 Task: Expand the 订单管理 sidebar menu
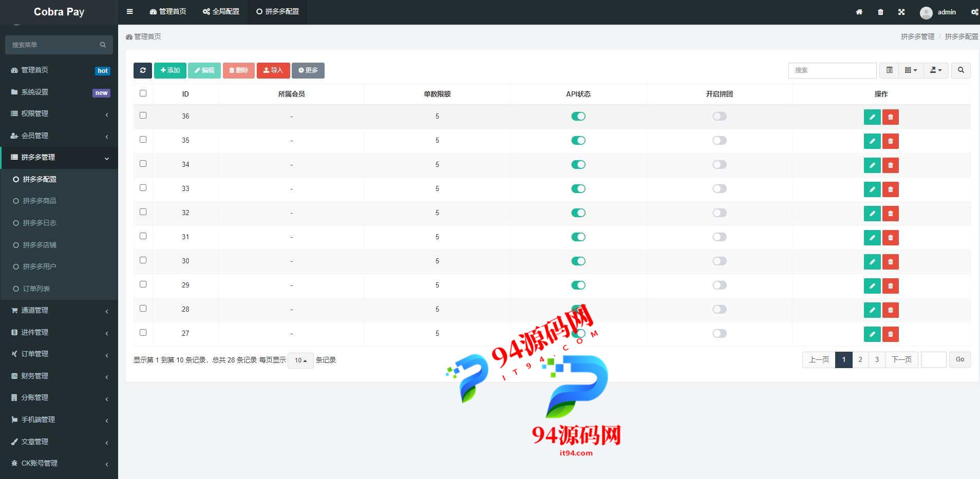tap(59, 354)
